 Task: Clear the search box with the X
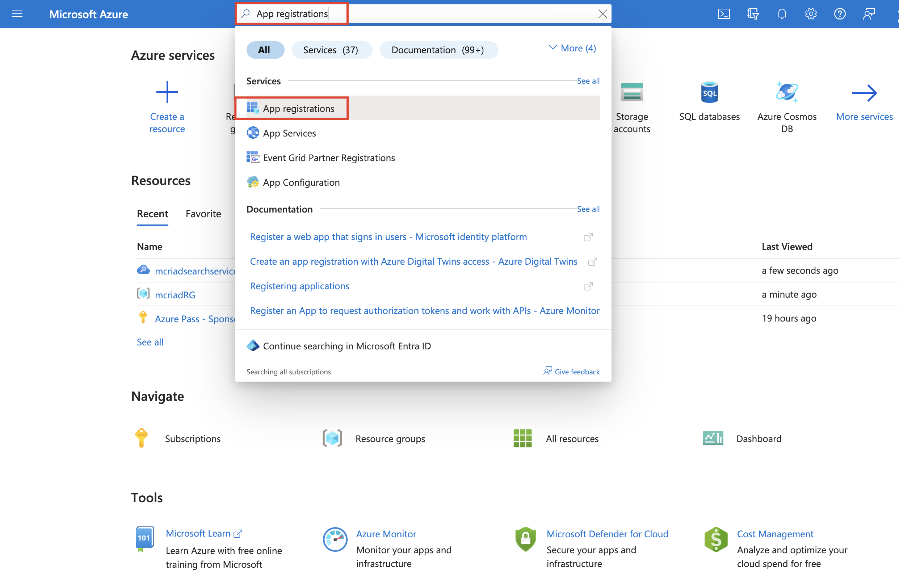[x=602, y=14]
